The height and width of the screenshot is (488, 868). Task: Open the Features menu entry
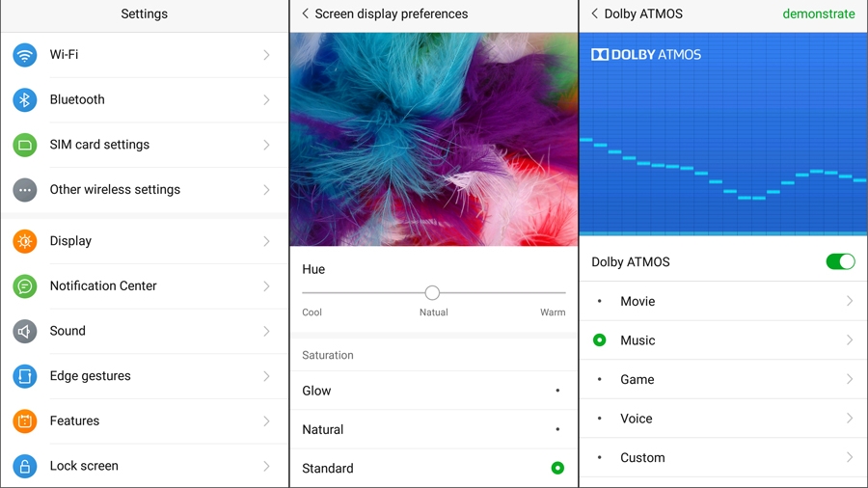(145, 421)
